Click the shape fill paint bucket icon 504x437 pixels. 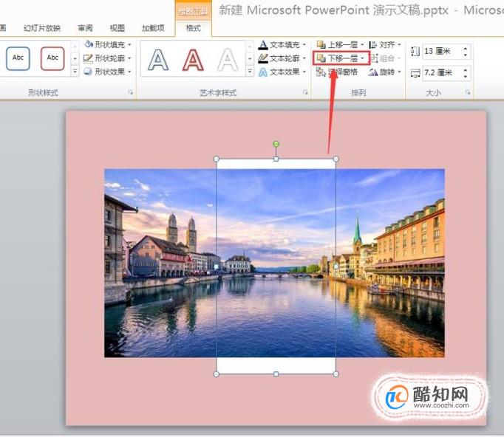click(x=89, y=44)
